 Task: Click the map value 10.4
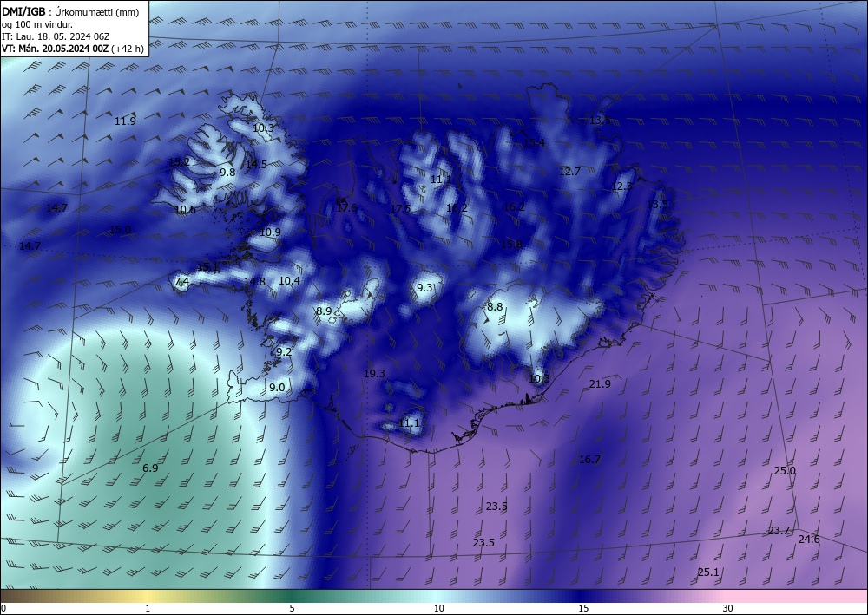[289, 281]
